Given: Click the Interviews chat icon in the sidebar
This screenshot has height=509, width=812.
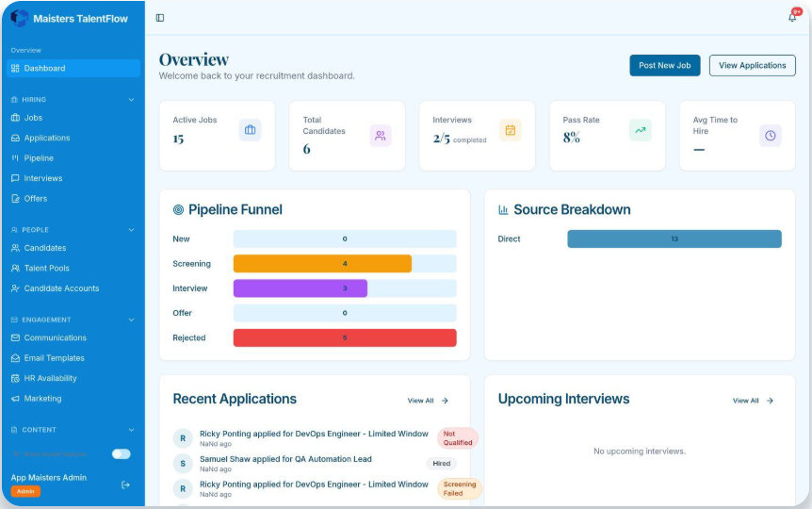Looking at the screenshot, I should tap(15, 178).
